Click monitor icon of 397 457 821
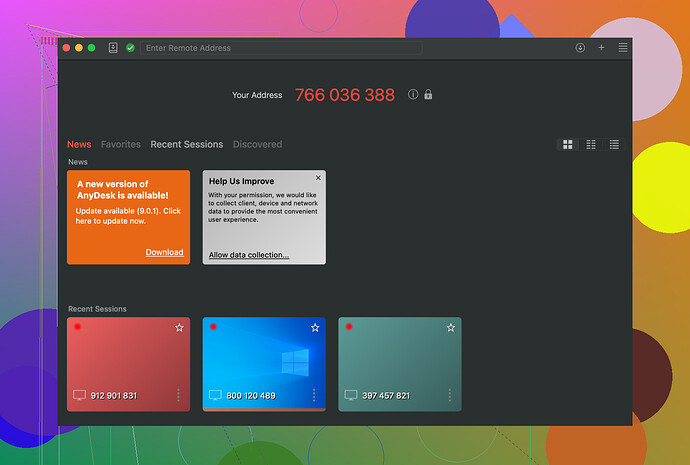This screenshot has width=690, height=465. click(x=351, y=395)
